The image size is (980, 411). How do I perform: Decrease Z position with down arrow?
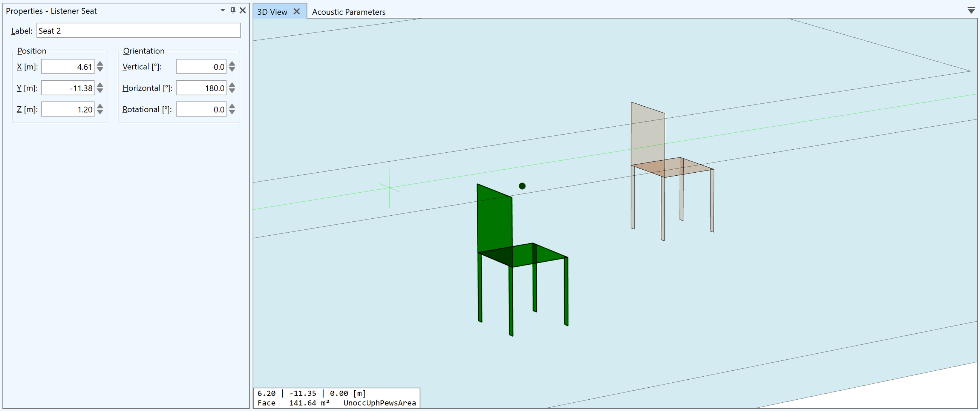[100, 112]
